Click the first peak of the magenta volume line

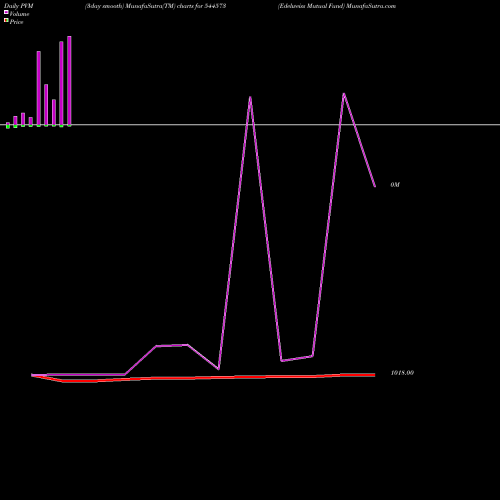(250, 97)
